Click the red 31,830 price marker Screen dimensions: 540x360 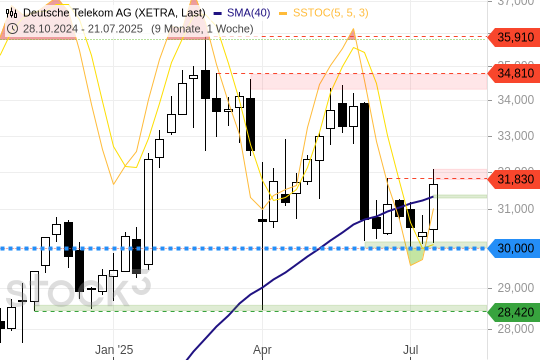pos(514,179)
